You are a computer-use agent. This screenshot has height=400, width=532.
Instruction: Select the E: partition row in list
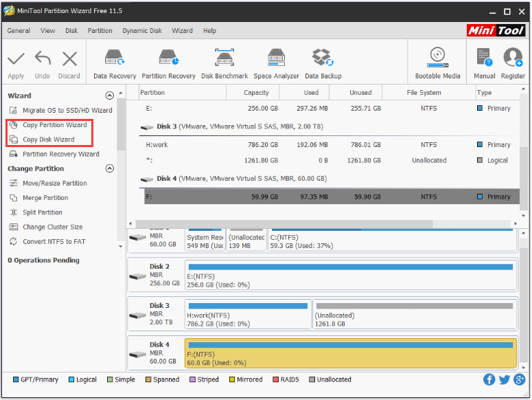tap(329, 109)
